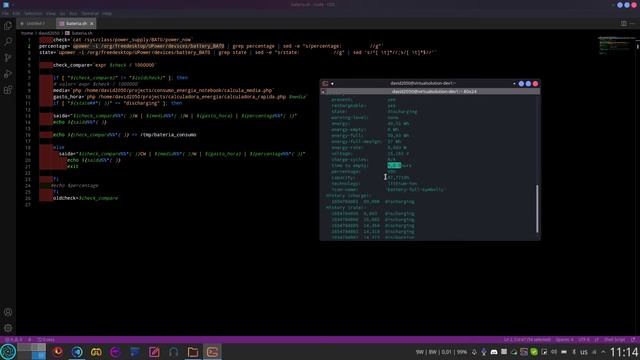
Task: Open the purple circular app in the taskbar
Action: 115,352
